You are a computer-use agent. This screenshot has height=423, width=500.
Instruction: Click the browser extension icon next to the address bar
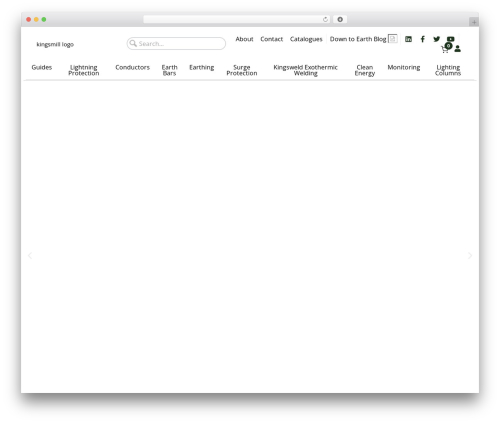pyautogui.click(x=340, y=19)
